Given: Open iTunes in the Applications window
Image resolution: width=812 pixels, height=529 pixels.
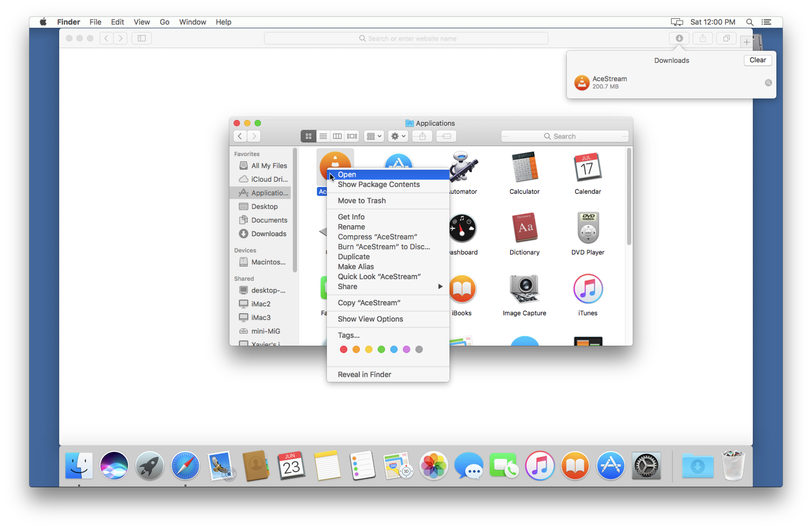Looking at the screenshot, I should pos(588,289).
